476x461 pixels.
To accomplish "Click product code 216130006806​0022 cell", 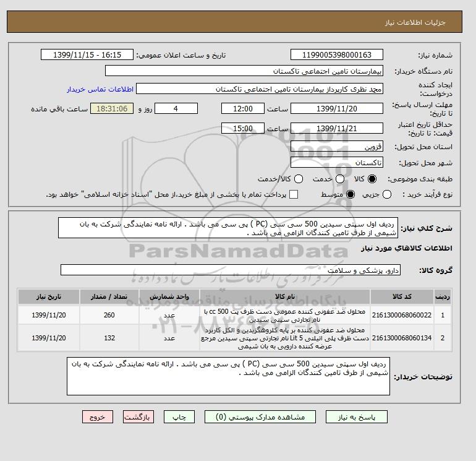I will pos(402,315).
